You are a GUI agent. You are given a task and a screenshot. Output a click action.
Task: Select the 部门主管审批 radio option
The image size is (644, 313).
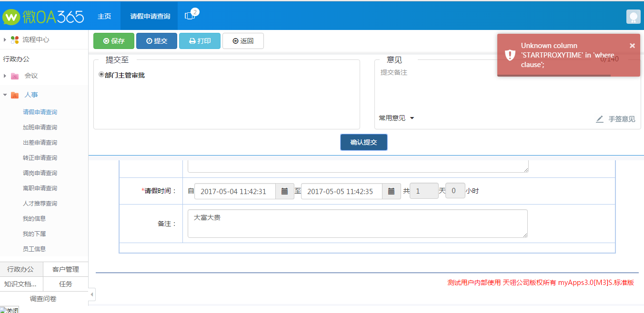(x=101, y=75)
